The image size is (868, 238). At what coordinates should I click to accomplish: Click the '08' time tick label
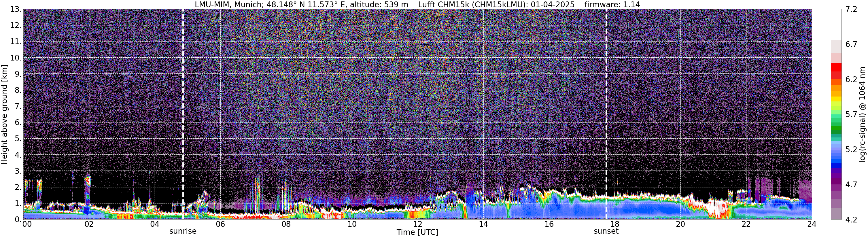[x=286, y=224]
